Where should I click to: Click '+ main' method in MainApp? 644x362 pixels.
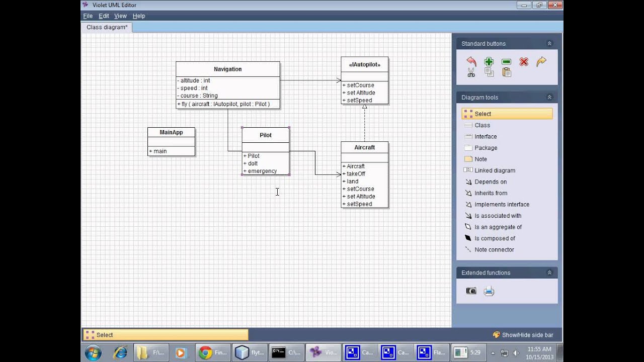point(158,151)
